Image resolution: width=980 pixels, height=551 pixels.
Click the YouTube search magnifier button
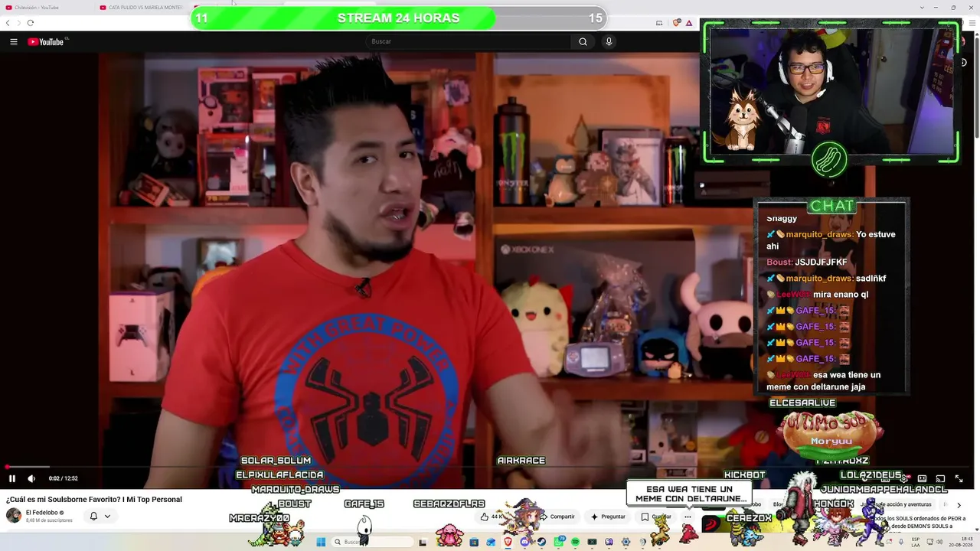click(583, 42)
